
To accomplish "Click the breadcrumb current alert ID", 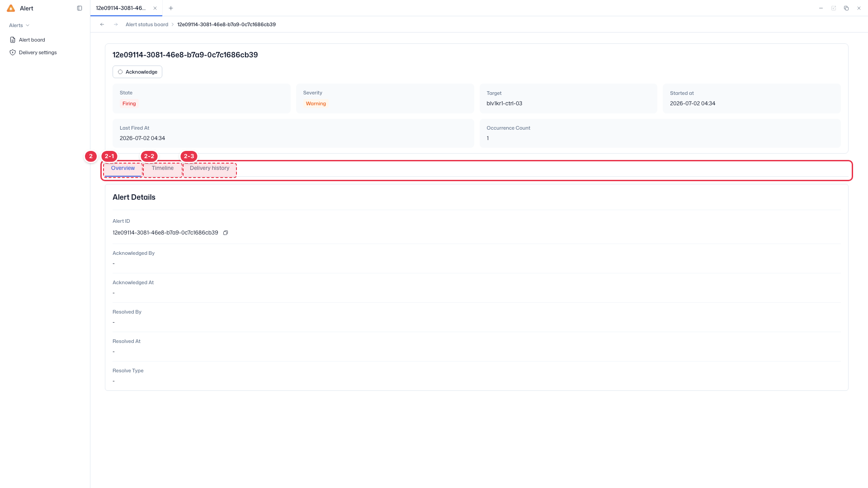I will (x=226, y=24).
